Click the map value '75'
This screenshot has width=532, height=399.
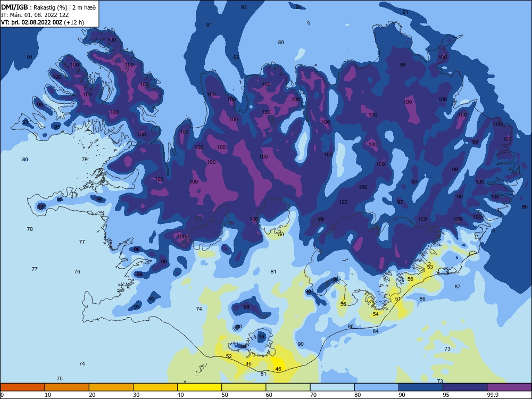[60, 379]
